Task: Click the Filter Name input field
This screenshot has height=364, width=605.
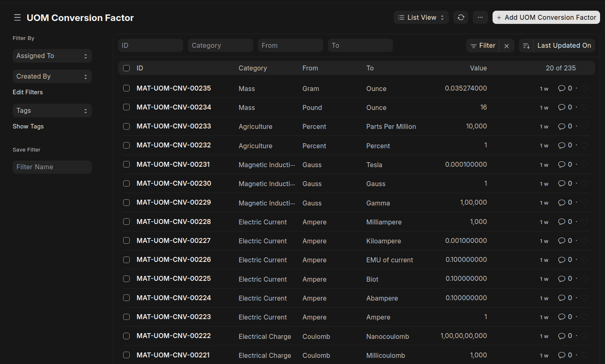Action: pos(52,167)
